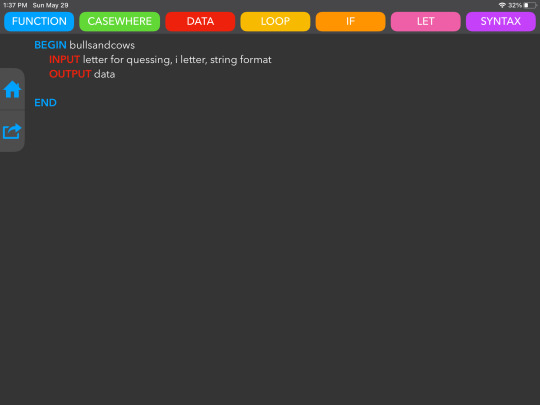Screen dimensions: 540x405
Task: Click the text 'letter for quessing, i letter, string format'
Action: pyautogui.click(x=177, y=60)
